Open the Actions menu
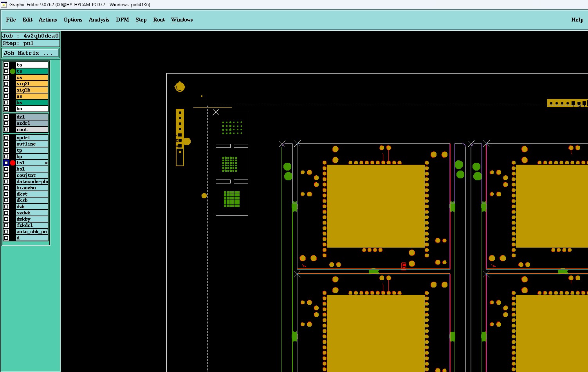The height and width of the screenshot is (372, 588). [x=48, y=20]
